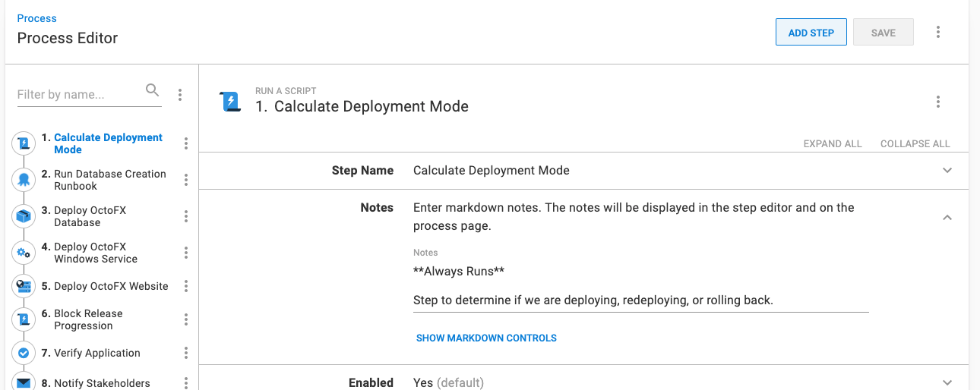
Task: Click the Run a Script icon in step header
Action: (x=230, y=102)
